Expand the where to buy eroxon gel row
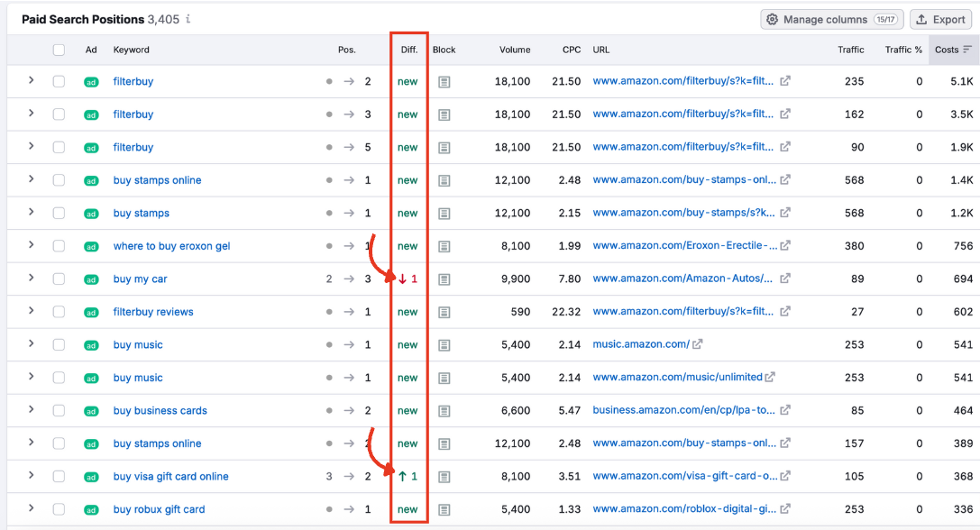 31,245
